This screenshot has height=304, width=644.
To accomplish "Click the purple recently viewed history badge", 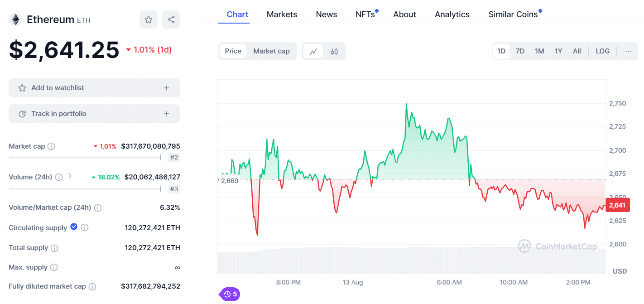I will click(x=229, y=294).
